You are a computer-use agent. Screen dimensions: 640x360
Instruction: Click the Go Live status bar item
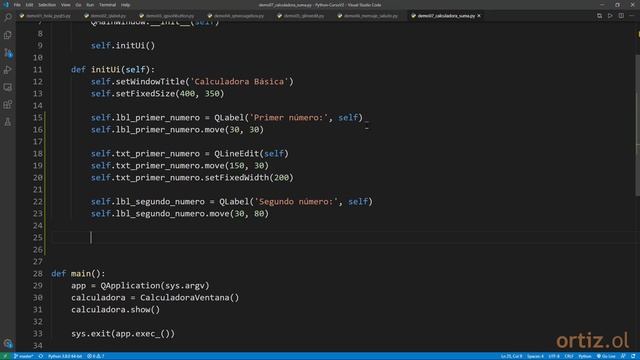(606, 356)
